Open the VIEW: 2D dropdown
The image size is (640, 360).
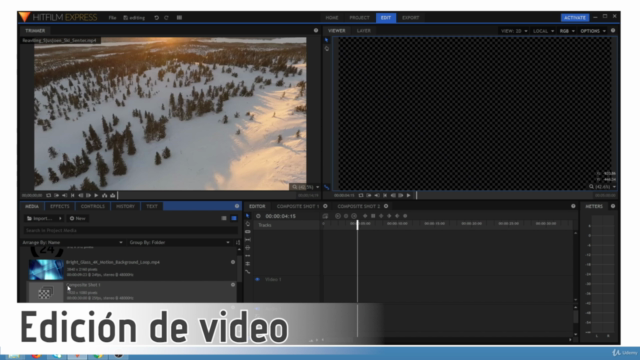click(514, 31)
